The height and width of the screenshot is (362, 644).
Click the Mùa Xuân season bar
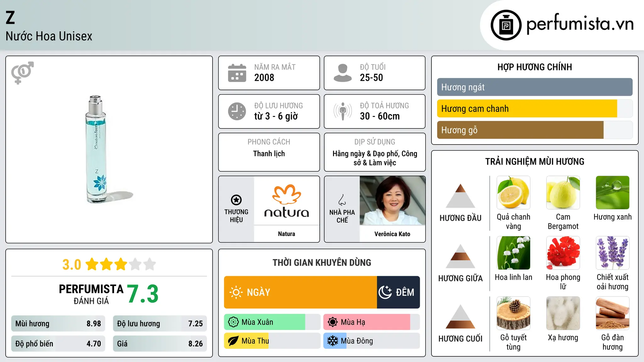point(272,322)
